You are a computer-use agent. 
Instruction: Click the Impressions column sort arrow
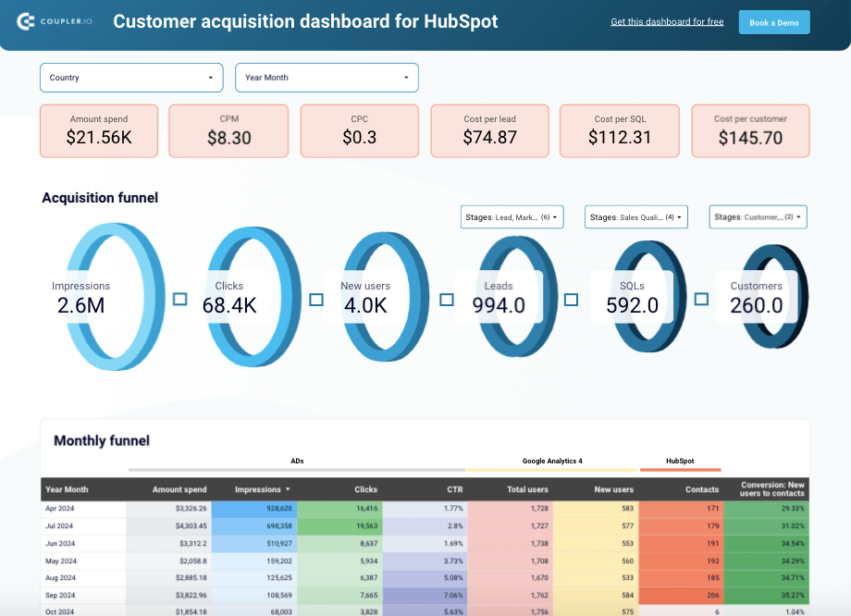(x=288, y=489)
